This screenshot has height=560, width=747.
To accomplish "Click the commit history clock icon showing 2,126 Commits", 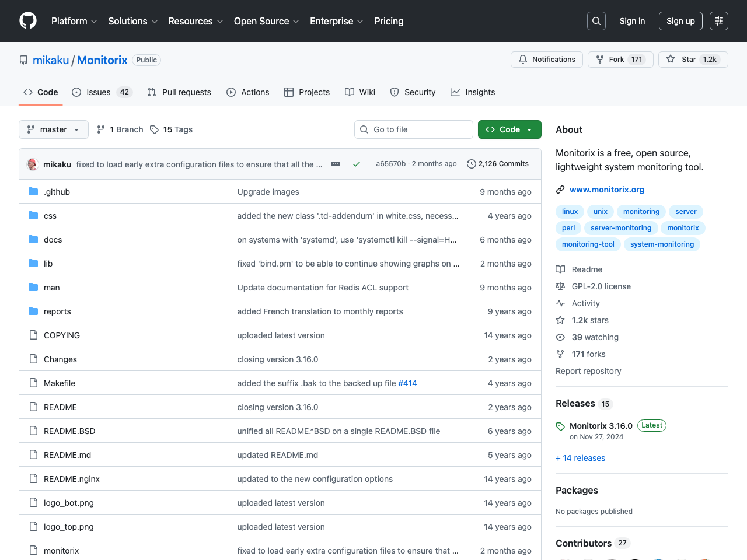I will pos(471,164).
